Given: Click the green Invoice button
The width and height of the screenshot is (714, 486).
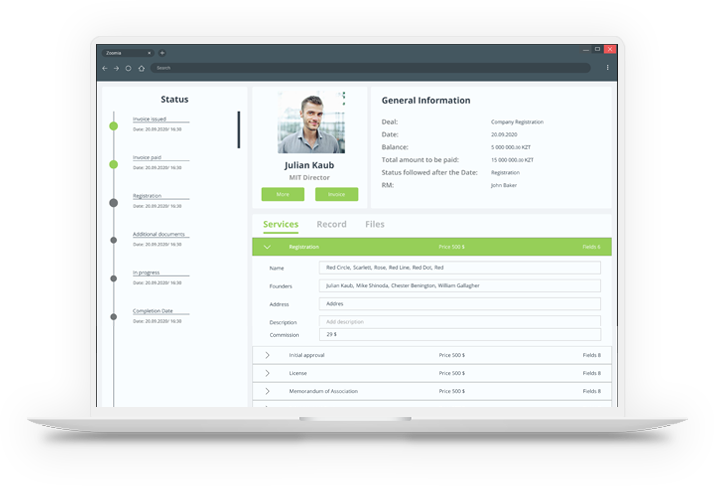Looking at the screenshot, I should click(336, 194).
